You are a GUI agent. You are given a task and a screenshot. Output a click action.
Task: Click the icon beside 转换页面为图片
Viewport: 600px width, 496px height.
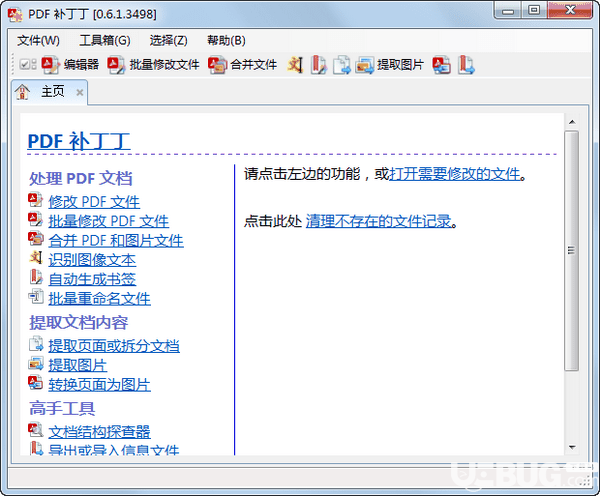click(36, 383)
